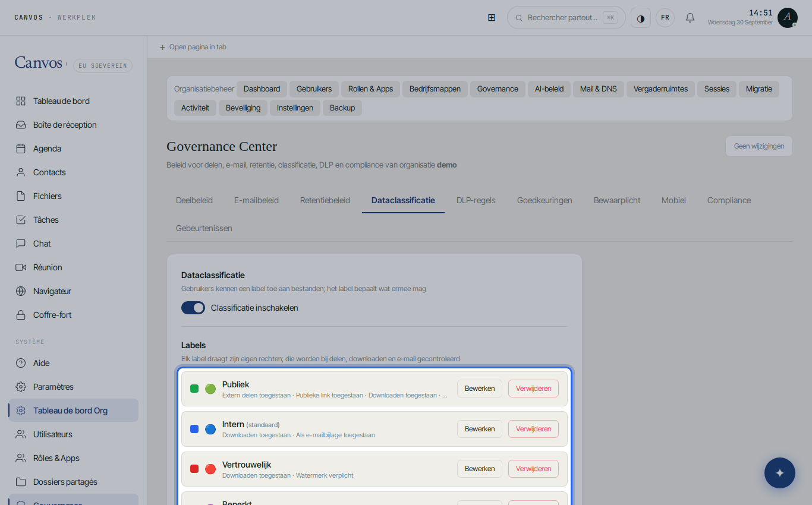Go to the Gebeurtenissen tab

(204, 228)
